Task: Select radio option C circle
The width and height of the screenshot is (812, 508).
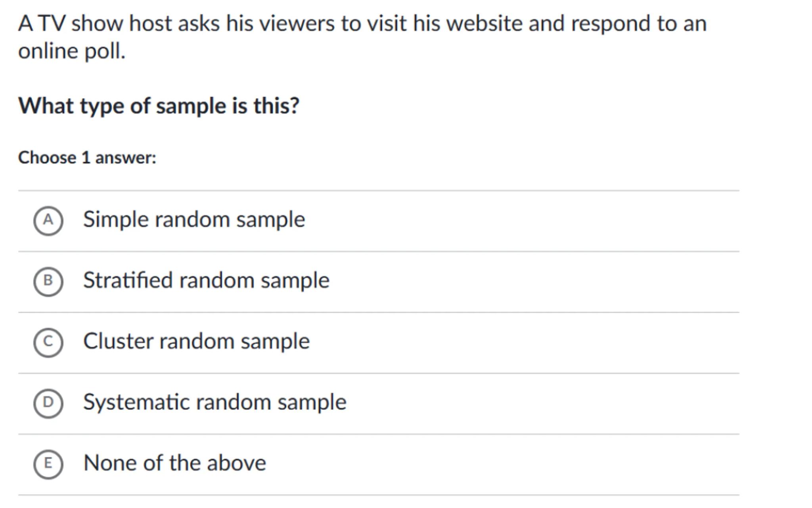Action: [x=48, y=343]
